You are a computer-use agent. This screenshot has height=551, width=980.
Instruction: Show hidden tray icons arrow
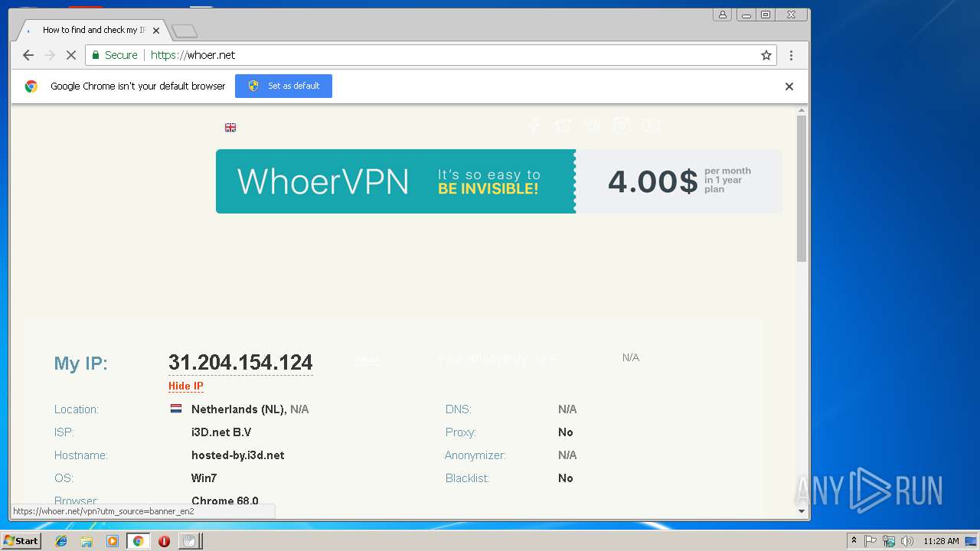click(854, 541)
